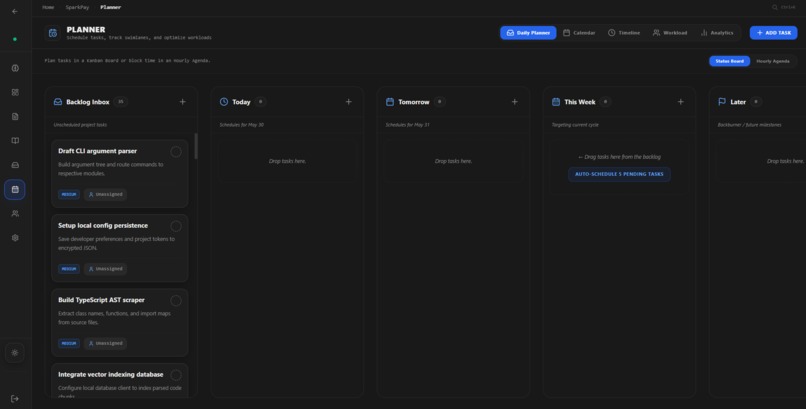806x409 pixels.
Task: Toggle the sun theme button in the sidebar
Action: [x=14, y=352]
